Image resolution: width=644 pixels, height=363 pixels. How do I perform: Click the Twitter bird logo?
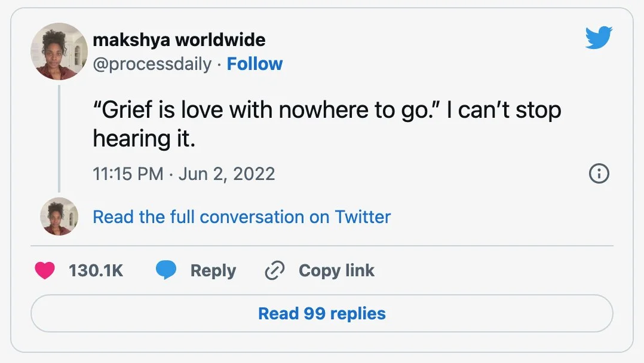pyautogui.click(x=598, y=39)
